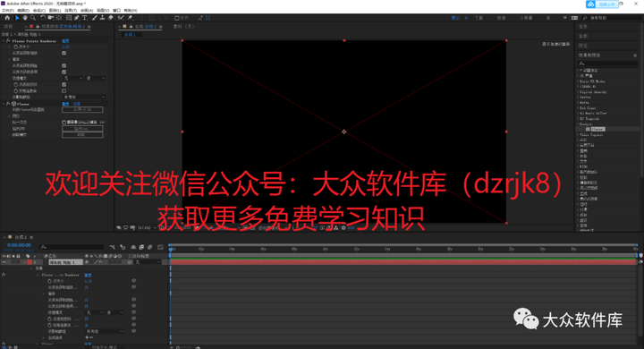644x349 pixels.
Task: Click the 重置 link for Plexus Points Renderer
Action: [x=65, y=40]
